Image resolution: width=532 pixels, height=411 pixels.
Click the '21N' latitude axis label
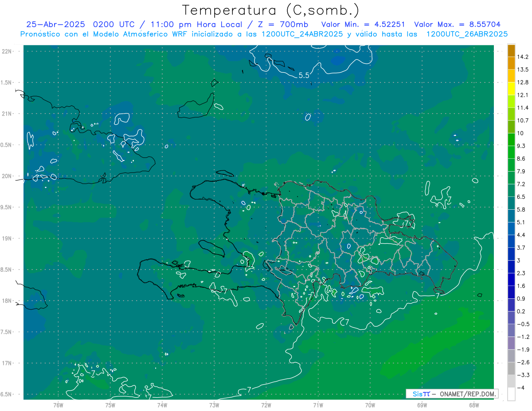pyautogui.click(x=7, y=114)
